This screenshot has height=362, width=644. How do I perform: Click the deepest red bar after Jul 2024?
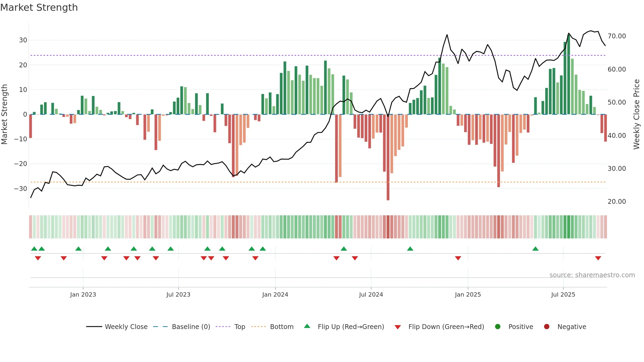[x=388, y=157]
